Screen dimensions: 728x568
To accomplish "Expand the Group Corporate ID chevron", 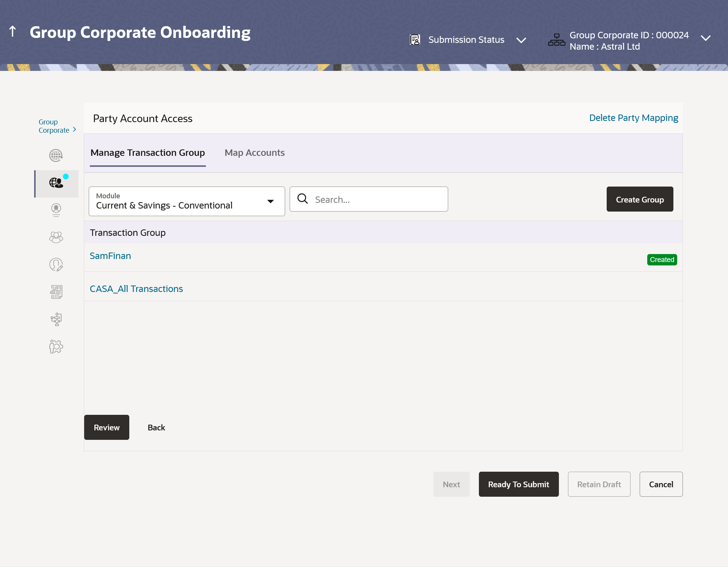I will [x=706, y=38].
